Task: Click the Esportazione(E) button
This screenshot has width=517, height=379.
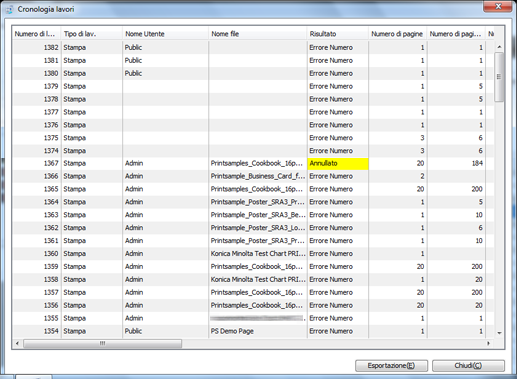Action: [391, 365]
